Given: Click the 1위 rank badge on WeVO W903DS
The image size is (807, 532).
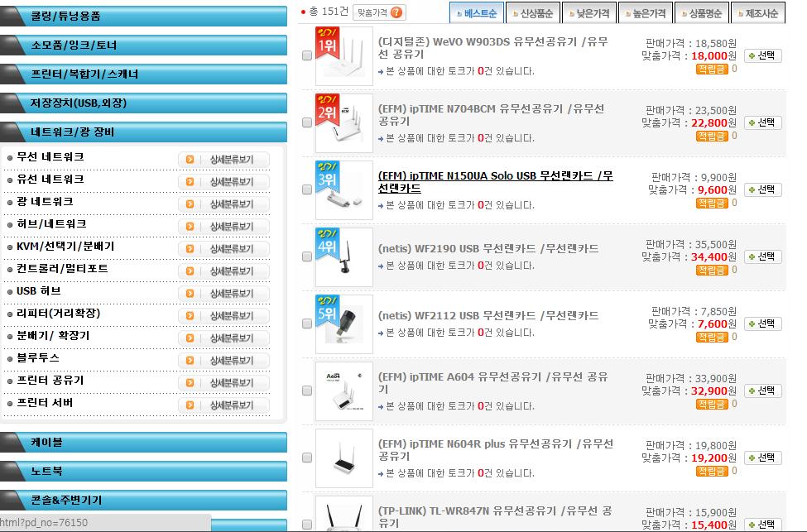Looking at the screenshot, I should (327, 46).
